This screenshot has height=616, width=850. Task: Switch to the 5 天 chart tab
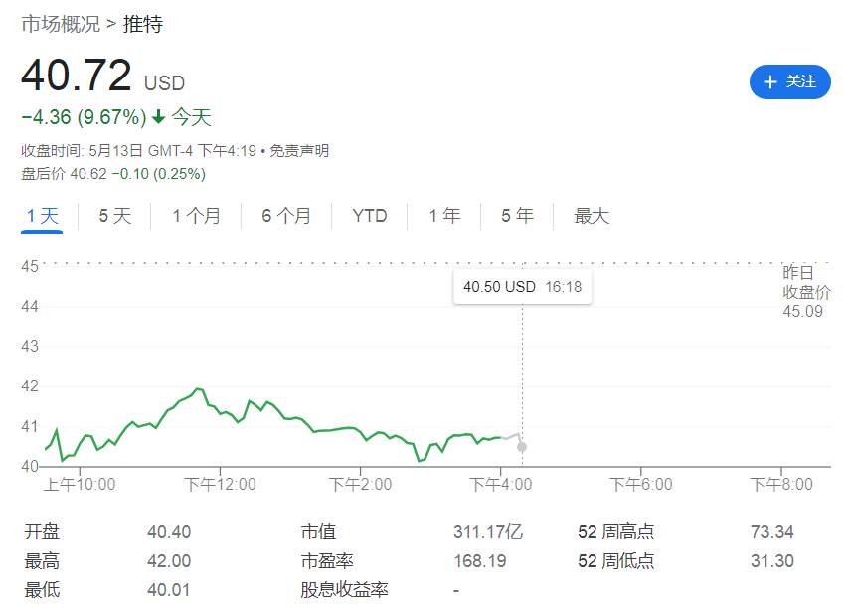[x=114, y=216]
